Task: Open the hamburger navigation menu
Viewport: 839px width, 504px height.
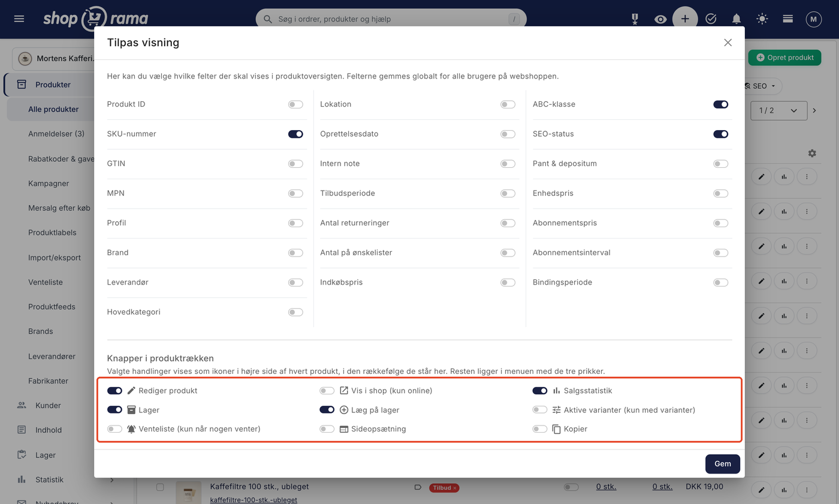Action: [x=19, y=19]
